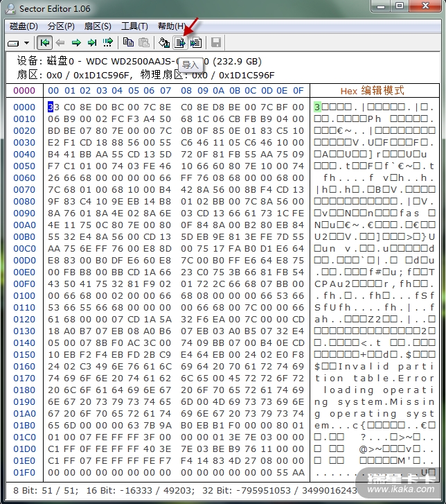Select row offset 0010
The image size is (446, 504).
(24, 119)
